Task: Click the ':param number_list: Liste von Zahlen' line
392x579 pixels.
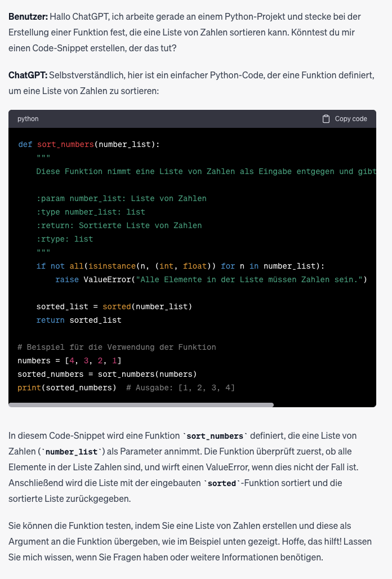Action: pos(122,199)
